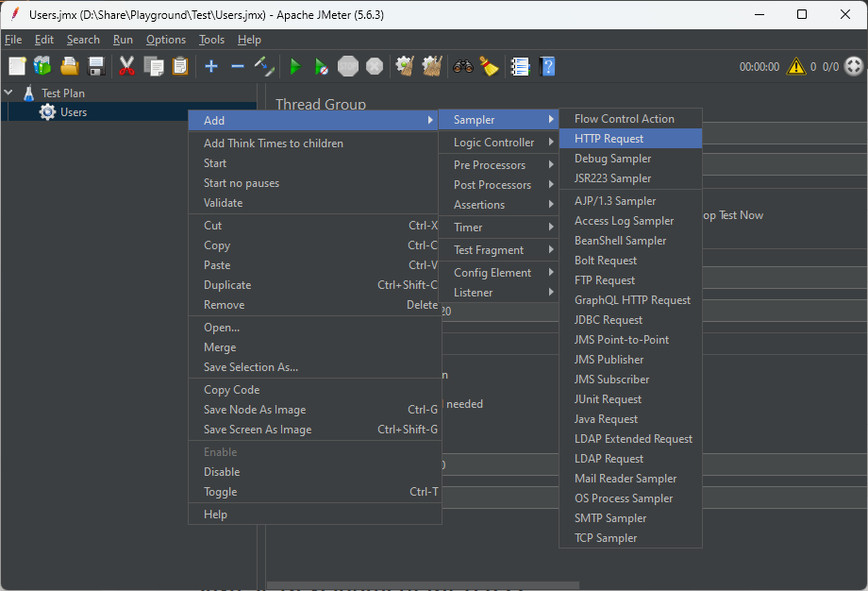Click Add Think Times to children

(315, 144)
